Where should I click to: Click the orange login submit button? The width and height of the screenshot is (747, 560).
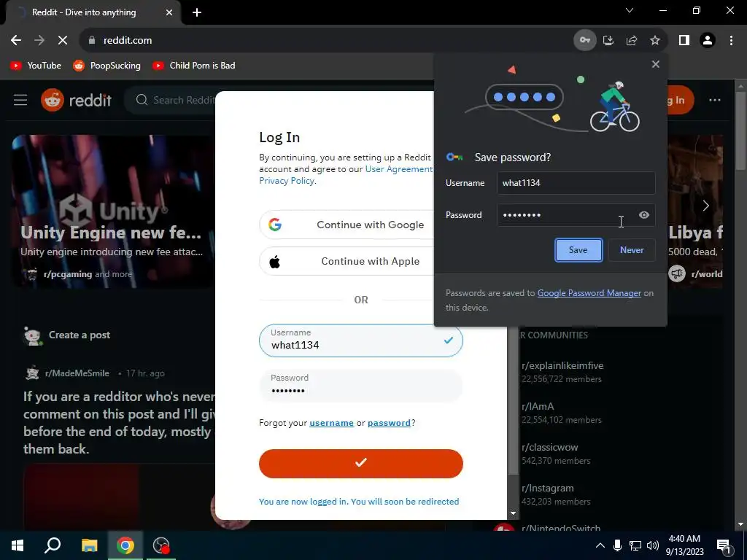tap(360, 463)
